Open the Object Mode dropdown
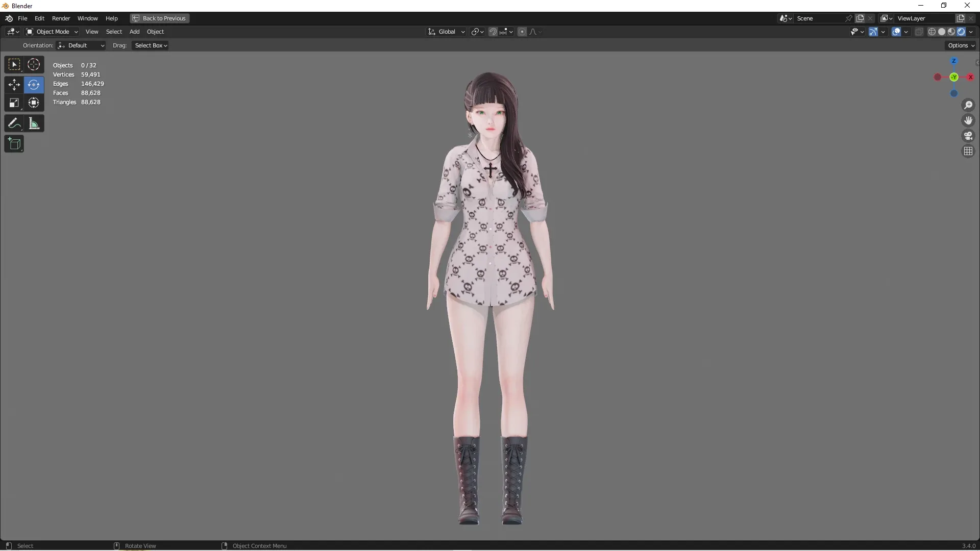The height and width of the screenshot is (551, 980). pos(52,31)
